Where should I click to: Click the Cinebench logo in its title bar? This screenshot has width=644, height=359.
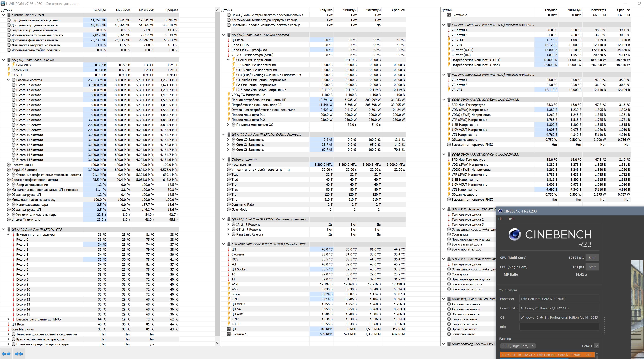pyautogui.click(x=500, y=211)
